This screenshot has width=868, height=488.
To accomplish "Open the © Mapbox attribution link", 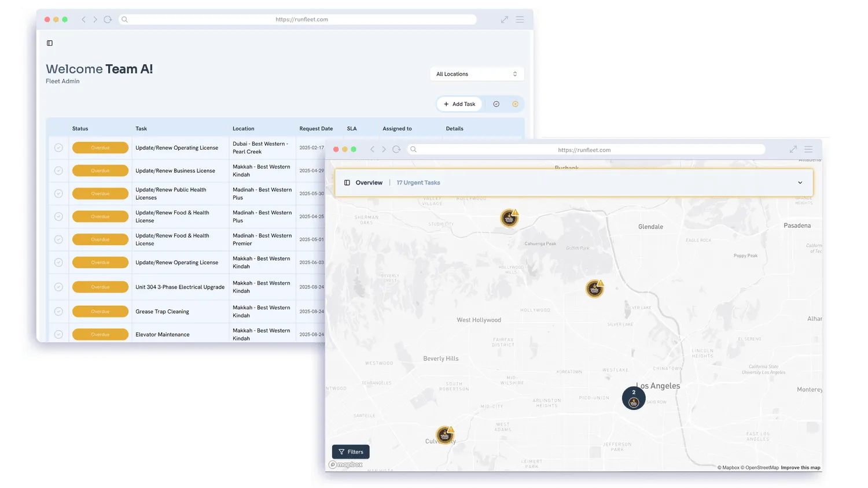I will pyautogui.click(x=729, y=468).
